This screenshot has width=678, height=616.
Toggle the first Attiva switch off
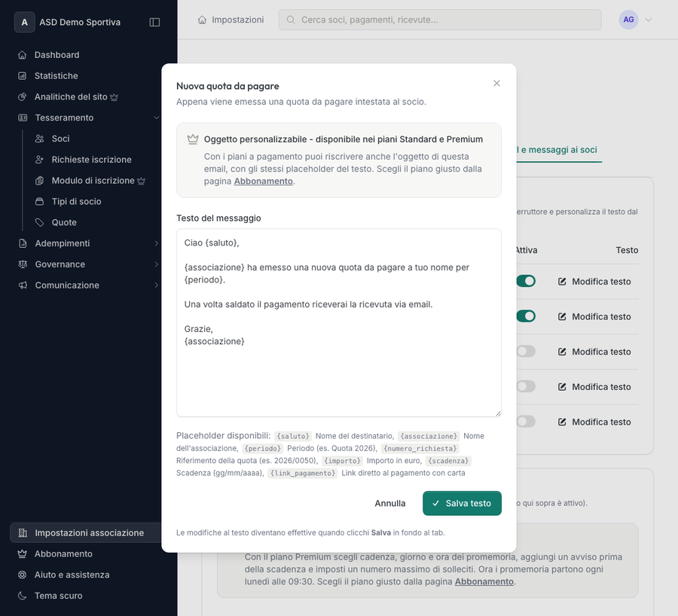pyautogui.click(x=526, y=282)
